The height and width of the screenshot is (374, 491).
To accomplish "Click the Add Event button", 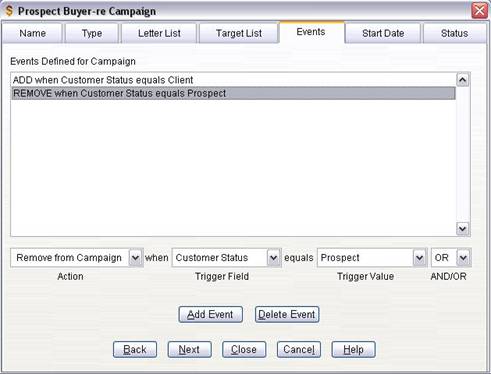I will 210,314.
